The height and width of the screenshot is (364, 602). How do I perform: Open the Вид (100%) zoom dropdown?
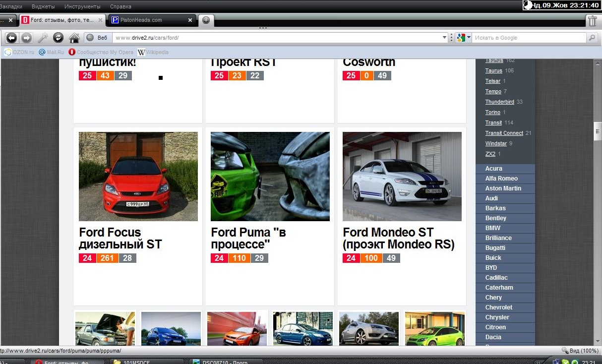coord(579,350)
